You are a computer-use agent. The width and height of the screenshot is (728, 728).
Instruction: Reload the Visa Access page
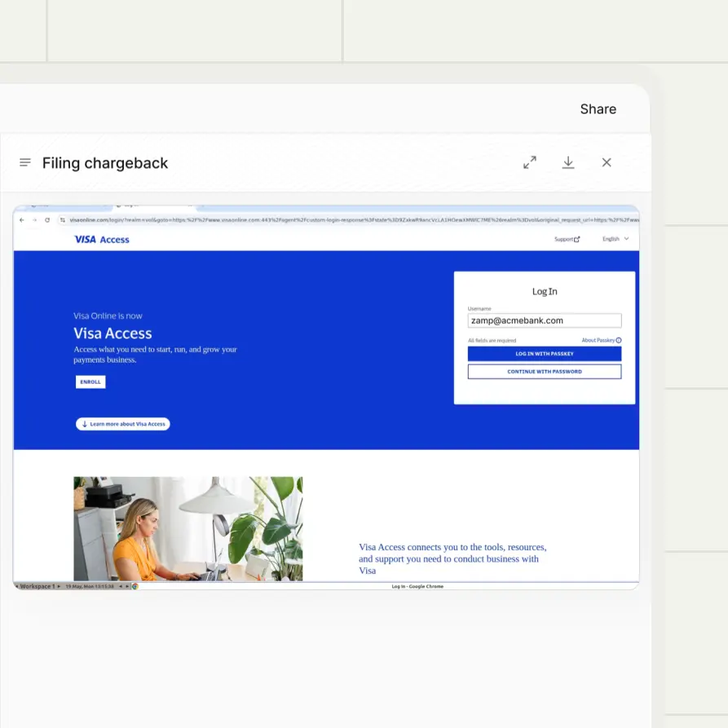coord(47,220)
